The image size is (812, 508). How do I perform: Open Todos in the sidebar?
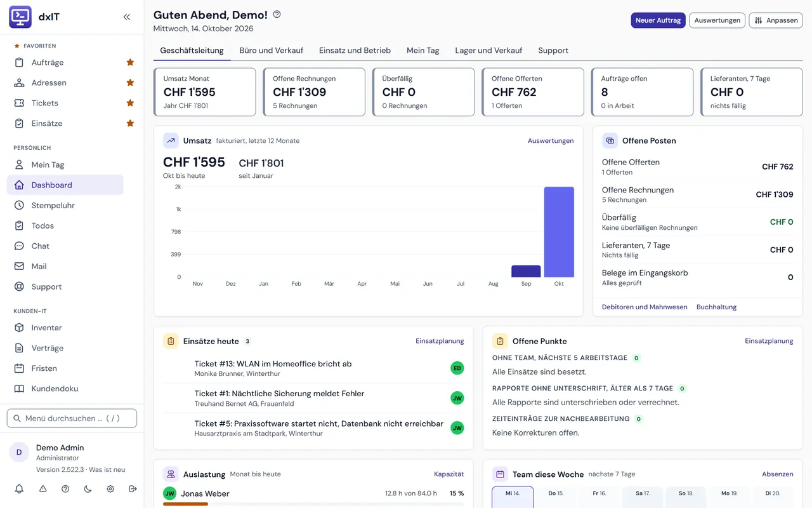(65, 225)
